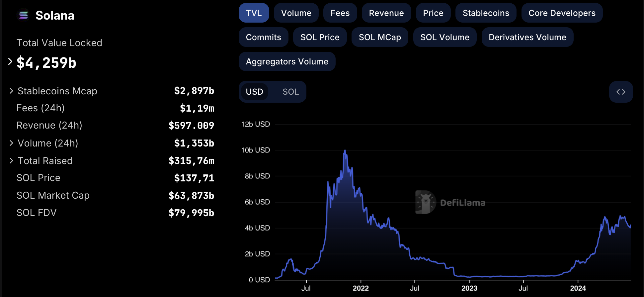Switch chart denomination to USD
Screen dimensions: 644x297
click(x=254, y=92)
